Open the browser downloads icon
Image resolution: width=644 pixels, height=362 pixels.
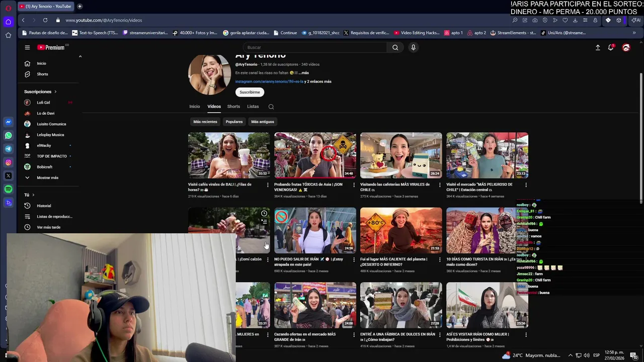pyautogui.click(x=575, y=20)
